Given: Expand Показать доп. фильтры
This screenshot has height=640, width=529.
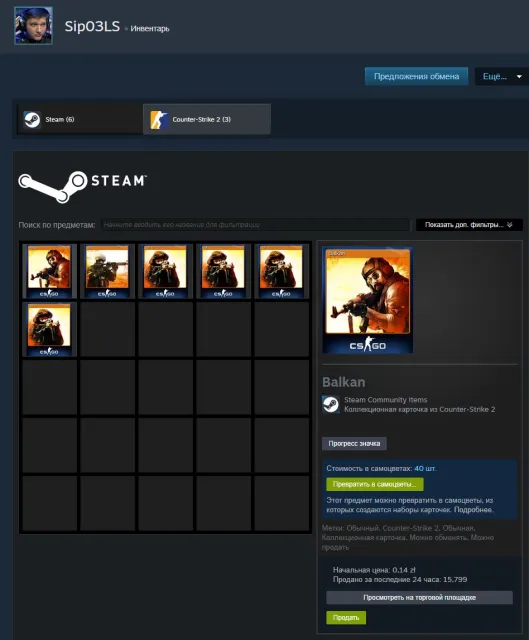Looking at the screenshot, I should (469, 225).
